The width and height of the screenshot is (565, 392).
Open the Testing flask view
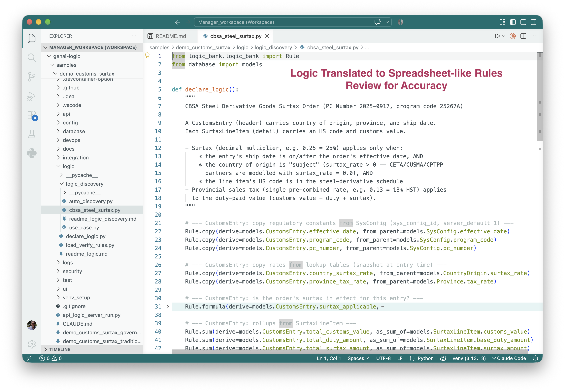point(32,134)
